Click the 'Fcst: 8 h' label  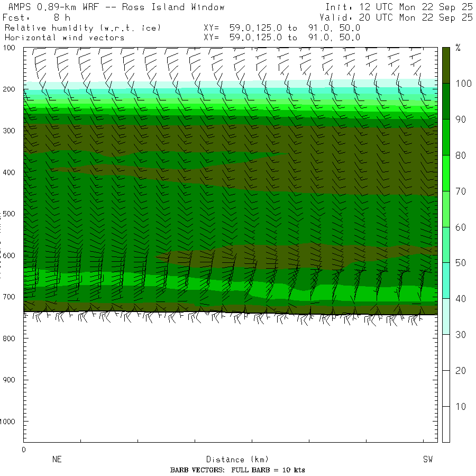pos(36,17)
